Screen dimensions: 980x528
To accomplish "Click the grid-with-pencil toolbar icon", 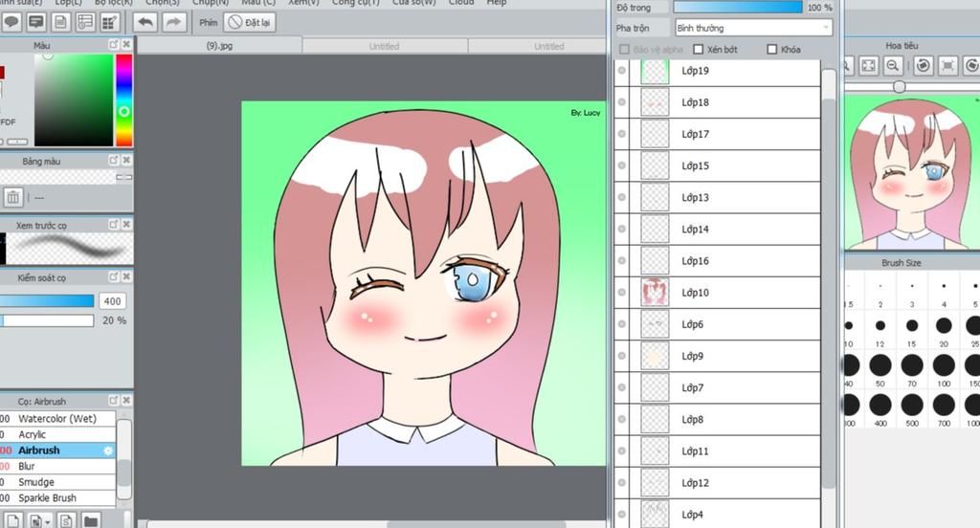I will (109, 23).
